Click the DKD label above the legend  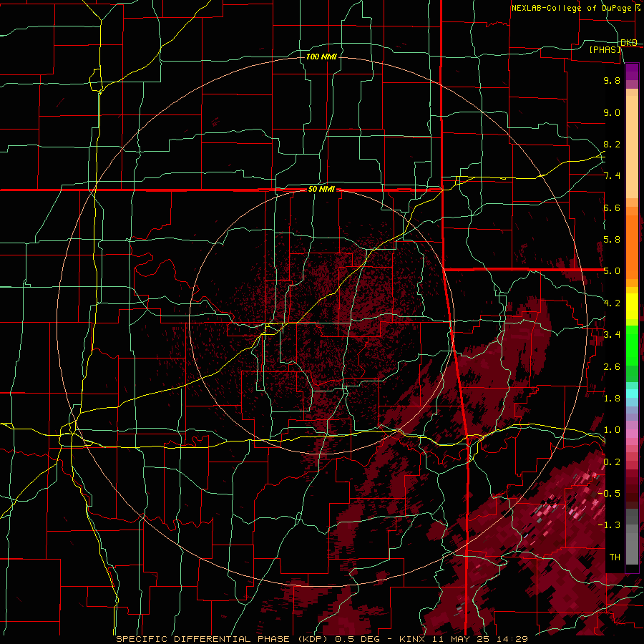(629, 42)
